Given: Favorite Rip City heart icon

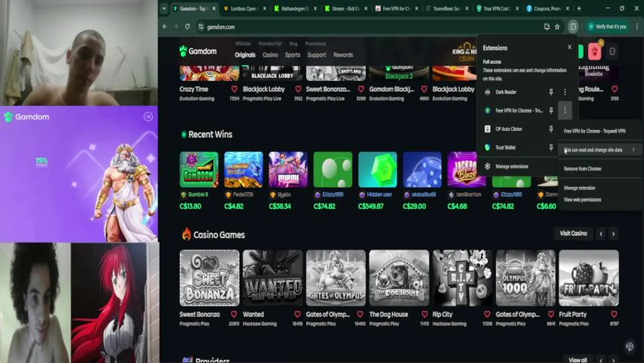Looking at the screenshot, I should (x=487, y=314).
